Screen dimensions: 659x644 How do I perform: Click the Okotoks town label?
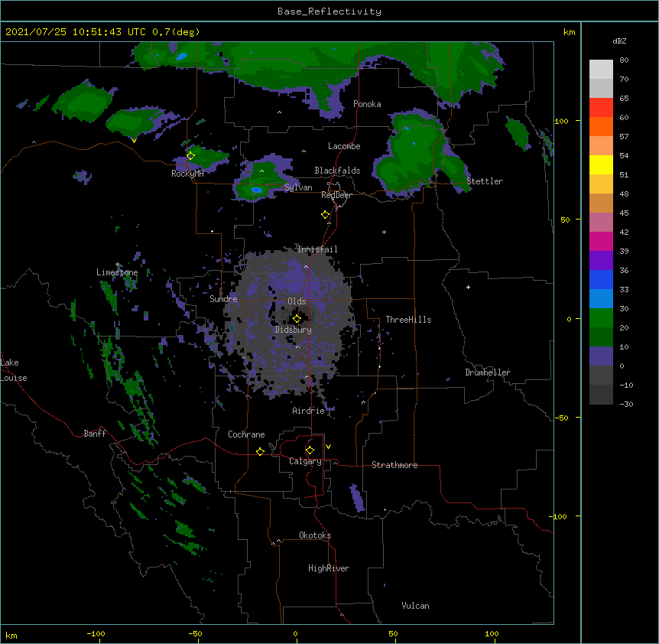click(315, 535)
